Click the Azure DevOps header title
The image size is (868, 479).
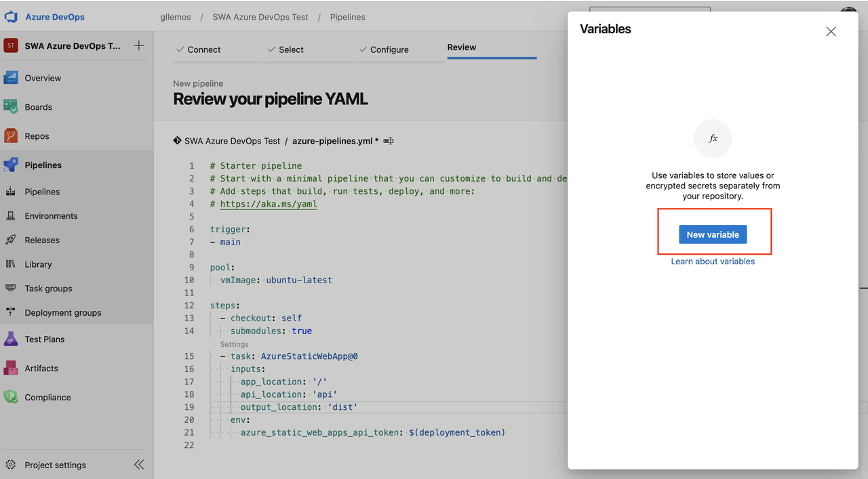55,17
